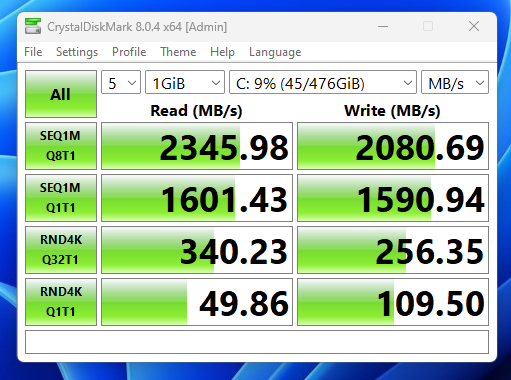511x380 pixels.
Task: Open the Profile menu
Action: click(129, 52)
